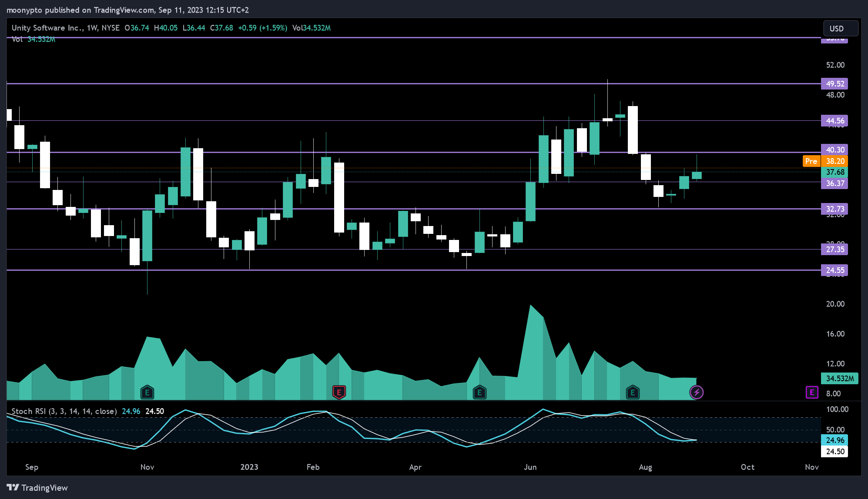This screenshot has width=868, height=499.
Task: Click the 8.00 price axis tick
Action: click(834, 394)
